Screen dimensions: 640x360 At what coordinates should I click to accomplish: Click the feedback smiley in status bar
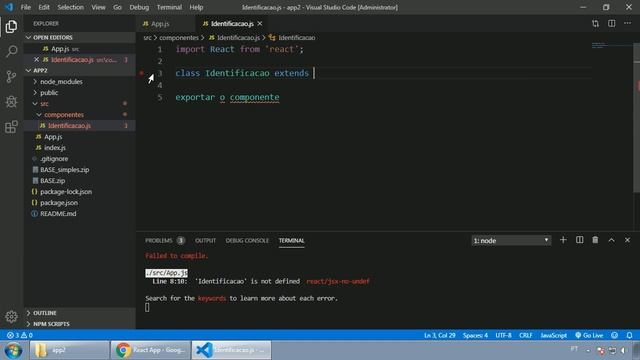[x=614, y=335]
